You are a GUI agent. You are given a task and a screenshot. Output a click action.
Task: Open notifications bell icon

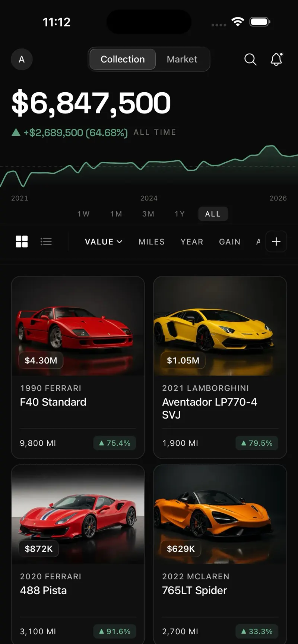click(x=276, y=59)
